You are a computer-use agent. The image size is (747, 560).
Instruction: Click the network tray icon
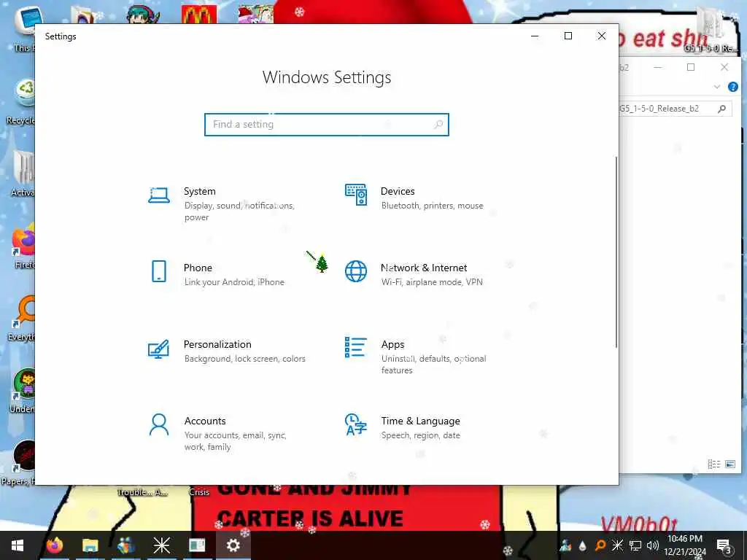(x=635, y=545)
